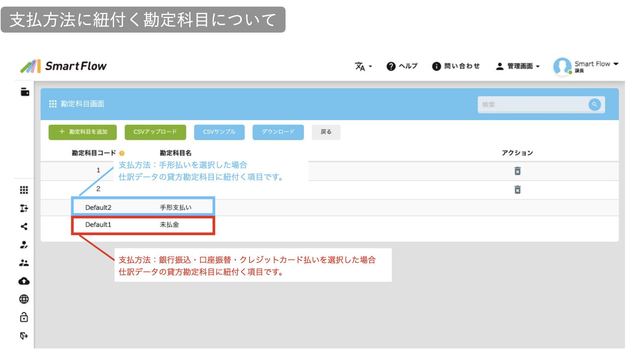The height and width of the screenshot is (362, 644).
Task: Click the grid apps icon in sidebar
Action: (24, 190)
